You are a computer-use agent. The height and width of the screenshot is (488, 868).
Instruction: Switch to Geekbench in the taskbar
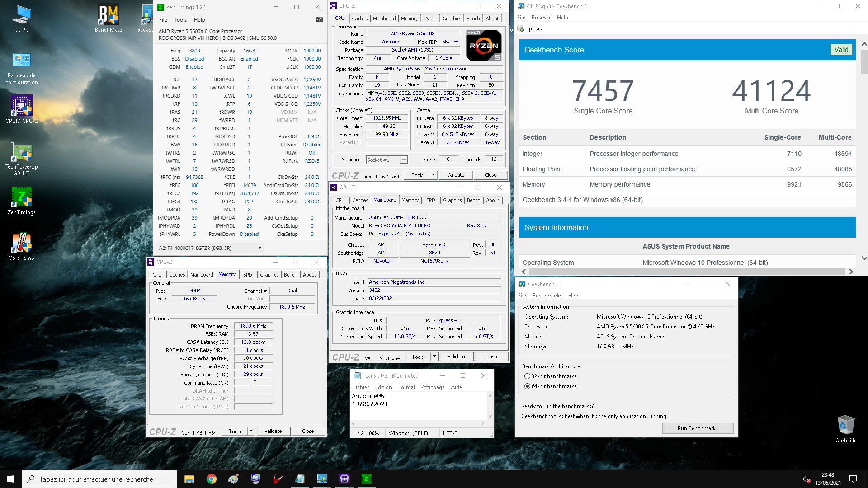322,479
